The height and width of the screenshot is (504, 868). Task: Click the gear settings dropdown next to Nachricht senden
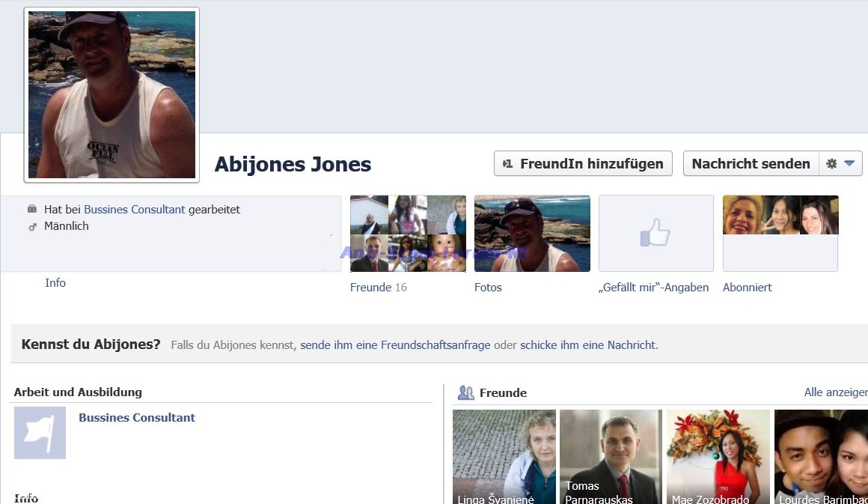pyautogui.click(x=840, y=164)
